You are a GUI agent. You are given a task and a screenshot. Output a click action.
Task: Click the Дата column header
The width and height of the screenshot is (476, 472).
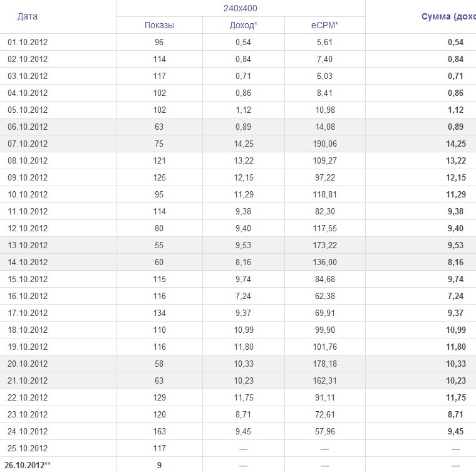(28, 16)
